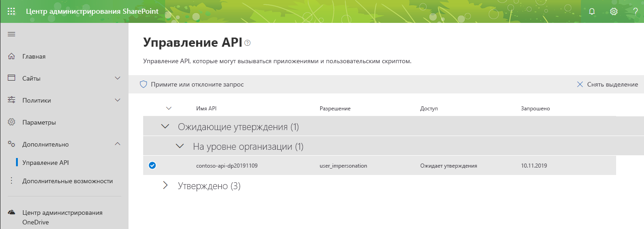Click the Главная home icon
Screen dimensions: 644x229
[x=12, y=56]
